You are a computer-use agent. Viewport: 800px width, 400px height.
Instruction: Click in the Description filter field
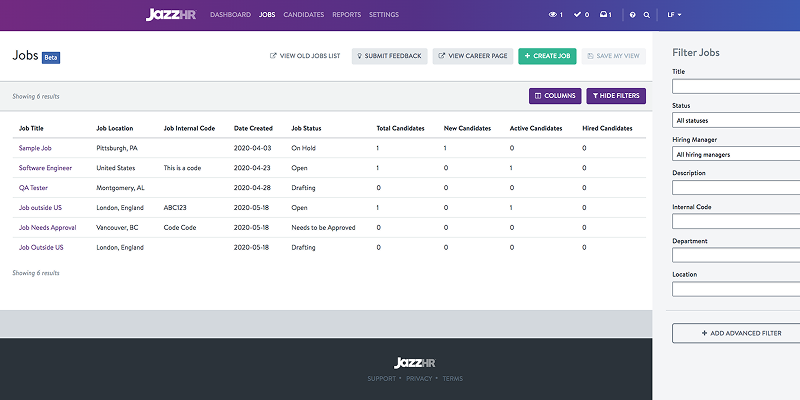pyautogui.click(x=736, y=188)
